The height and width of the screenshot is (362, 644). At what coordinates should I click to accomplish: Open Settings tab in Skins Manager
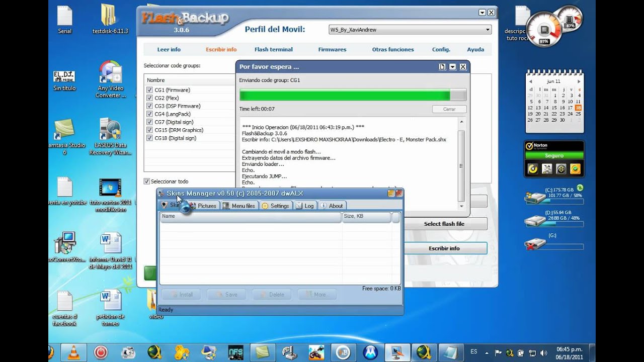pos(276,206)
